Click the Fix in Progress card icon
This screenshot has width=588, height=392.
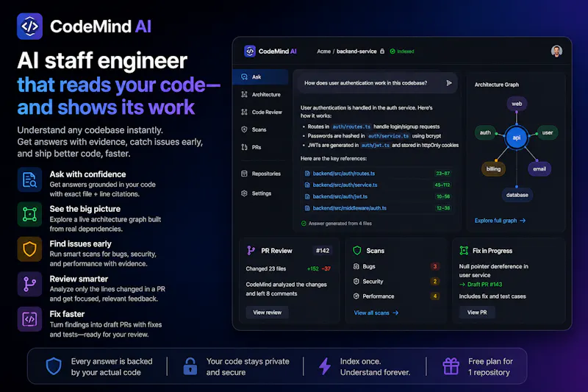click(464, 250)
